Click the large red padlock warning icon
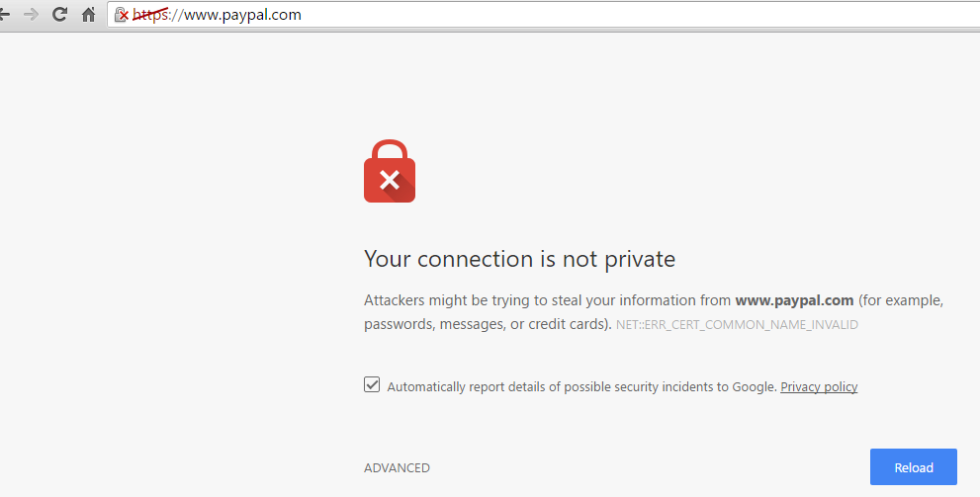980x497 pixels. point(390,171)
